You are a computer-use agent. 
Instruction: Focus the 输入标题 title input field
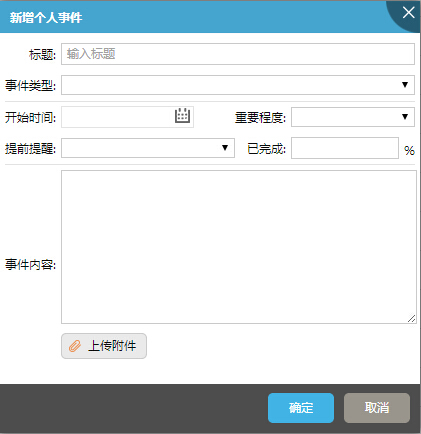point(238,54)
